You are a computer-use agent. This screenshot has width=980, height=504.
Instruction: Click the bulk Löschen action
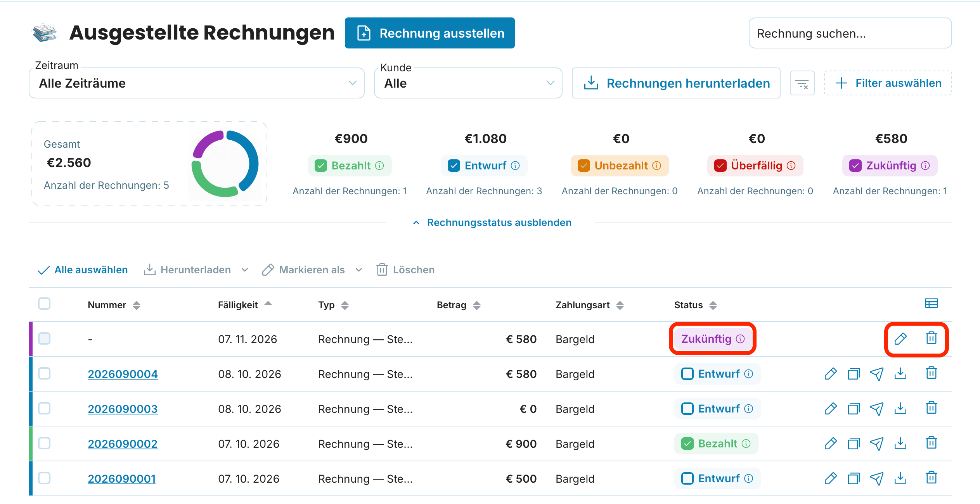405,270
